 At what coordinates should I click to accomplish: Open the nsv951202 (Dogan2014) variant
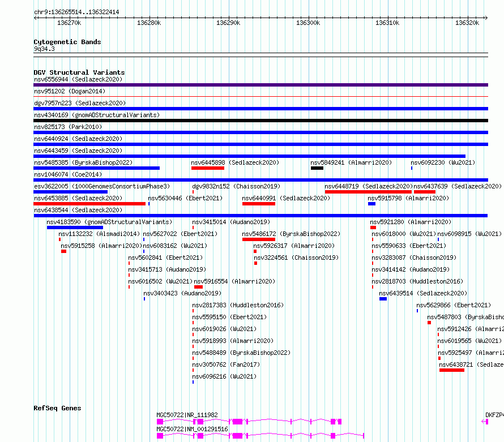70,91
